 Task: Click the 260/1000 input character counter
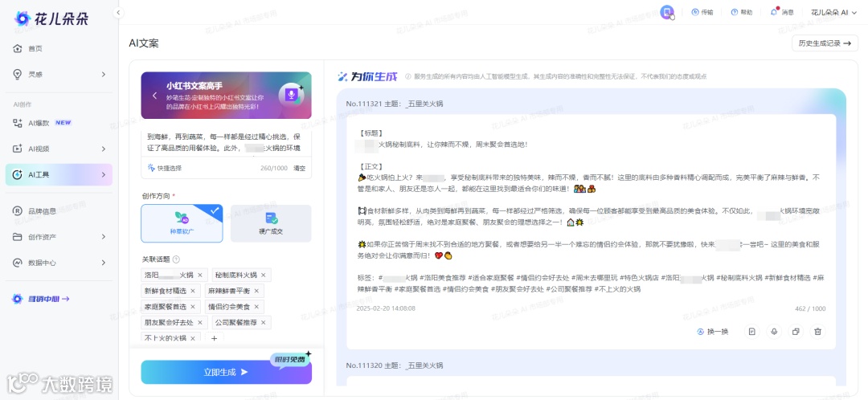click(x=274, y=168)
